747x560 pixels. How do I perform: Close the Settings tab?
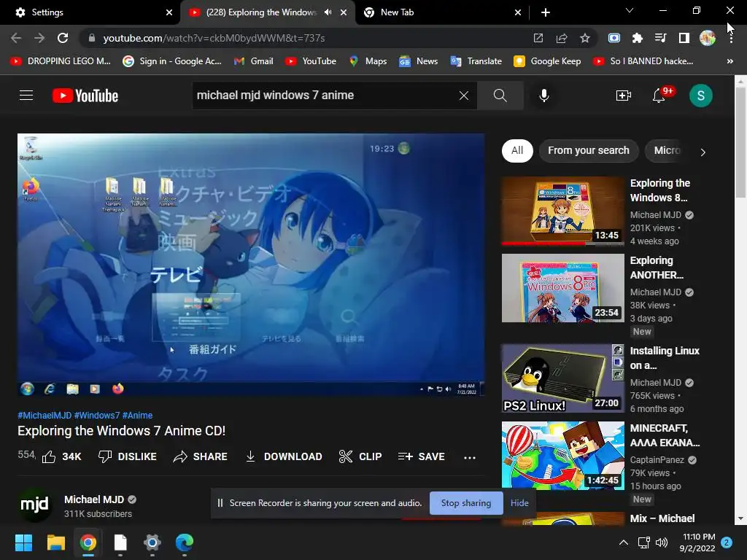tap(169, 12)
